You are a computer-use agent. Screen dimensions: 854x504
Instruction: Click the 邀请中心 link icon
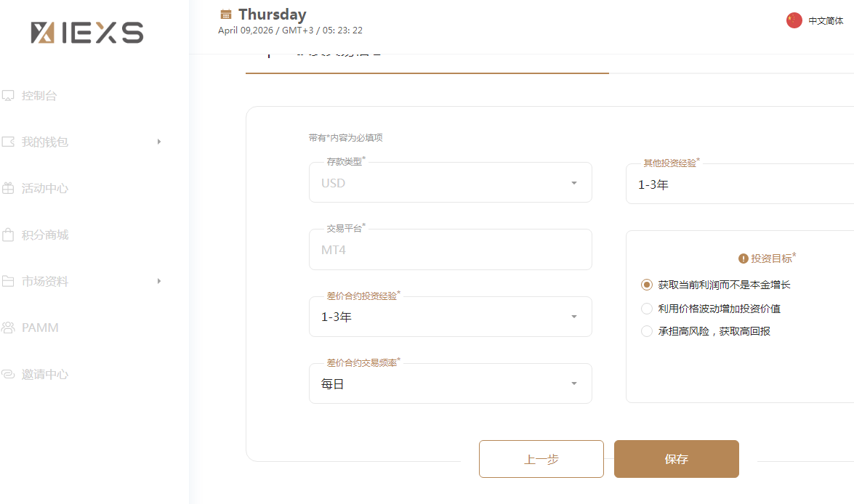9,375
